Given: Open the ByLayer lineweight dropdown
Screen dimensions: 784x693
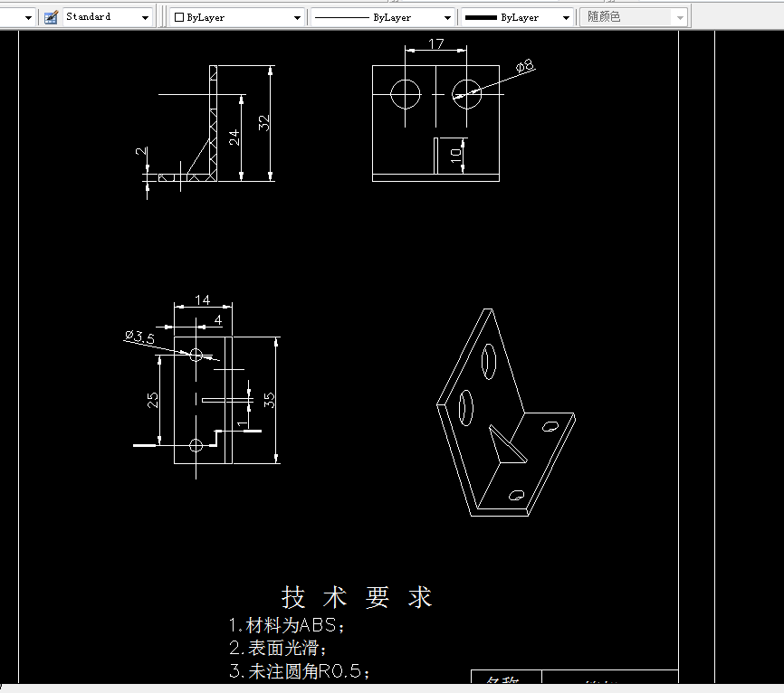Looking at the screenshot, I should 517,17.
